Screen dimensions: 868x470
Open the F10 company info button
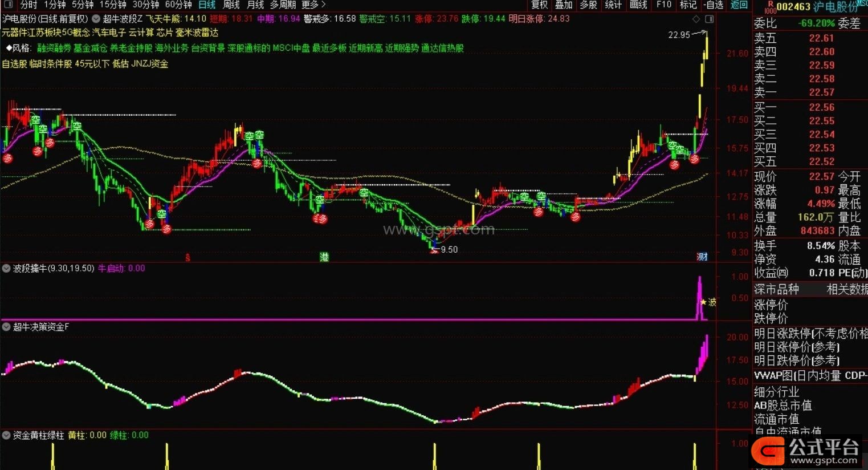tap(663, 5)
